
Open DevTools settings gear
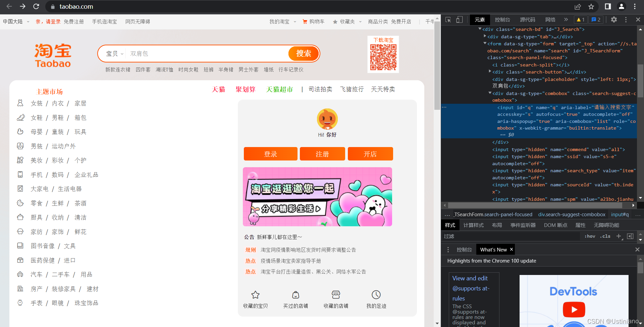pos(614,19)
